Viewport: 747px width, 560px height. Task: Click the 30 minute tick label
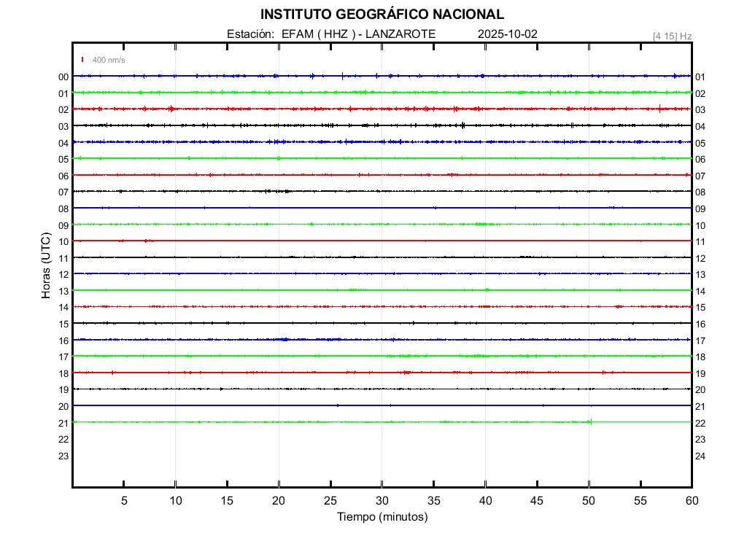[x=382, y=501]
